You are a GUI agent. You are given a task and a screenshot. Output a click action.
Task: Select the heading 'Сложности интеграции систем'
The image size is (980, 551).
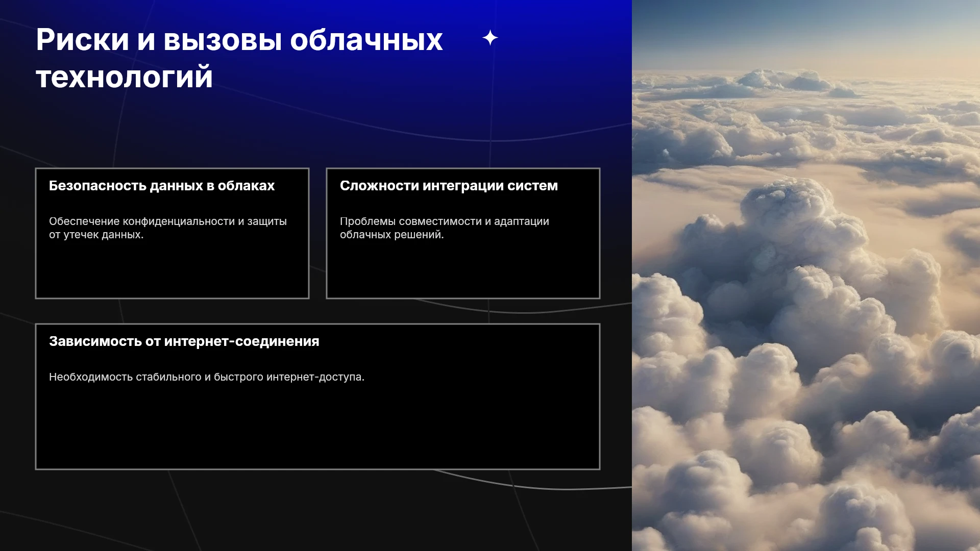449,186
